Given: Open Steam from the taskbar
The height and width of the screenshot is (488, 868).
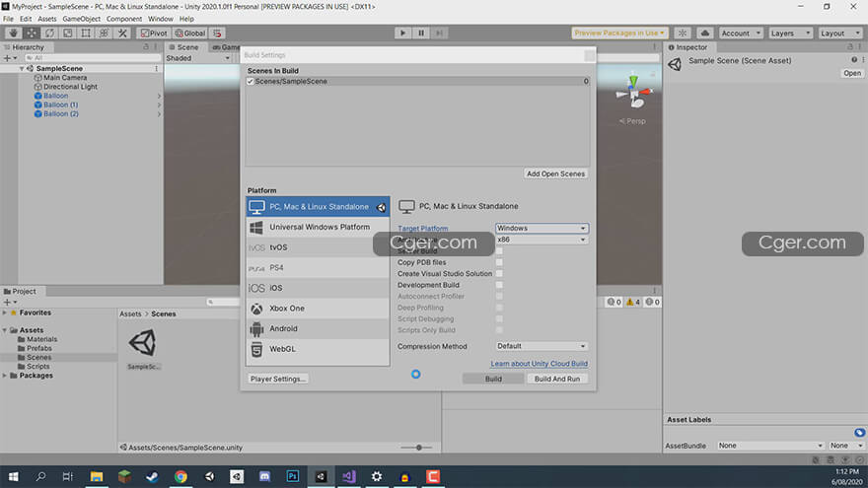Looking at the screenshot, I should (152, 476).
